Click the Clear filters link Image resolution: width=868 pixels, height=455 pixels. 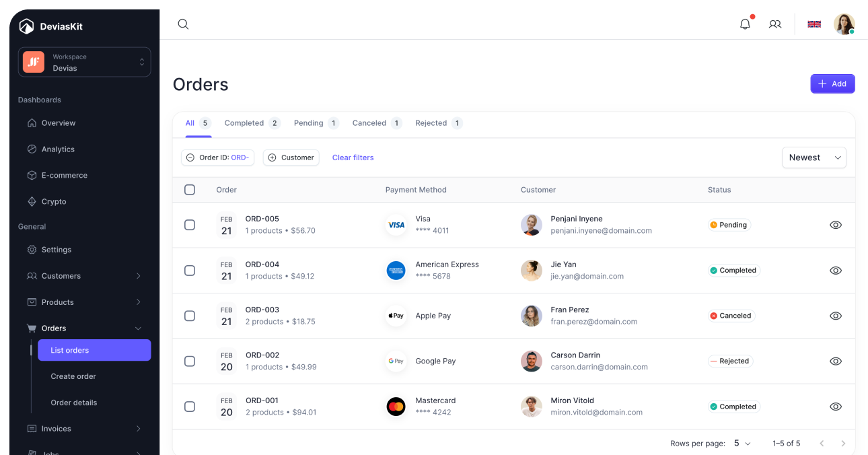click(353, 157)
